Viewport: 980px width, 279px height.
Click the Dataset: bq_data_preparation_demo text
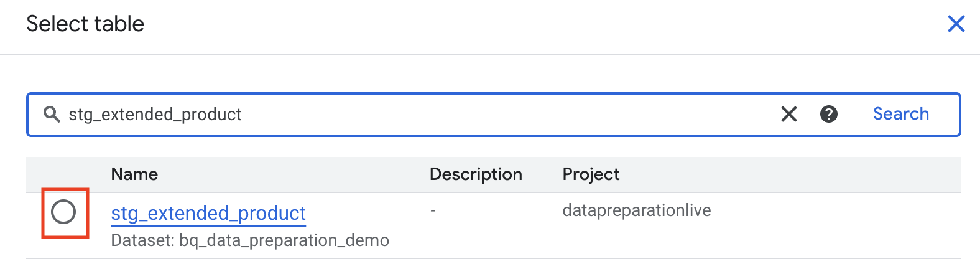coord(250,240)
